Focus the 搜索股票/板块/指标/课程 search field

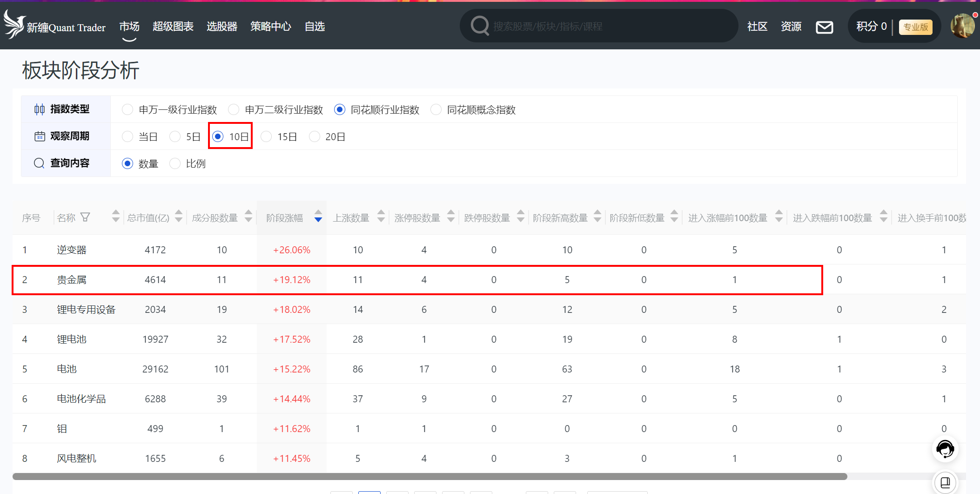point(605,27)
